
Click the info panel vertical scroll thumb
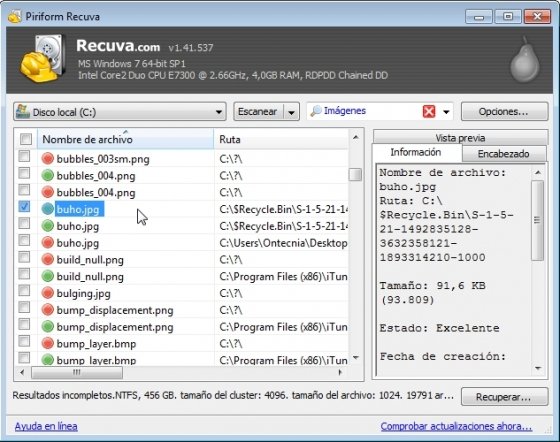[538, 220]
